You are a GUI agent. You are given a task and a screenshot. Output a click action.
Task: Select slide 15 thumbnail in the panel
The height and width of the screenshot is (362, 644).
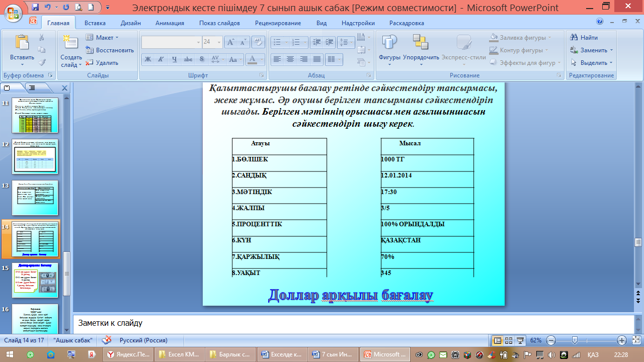pos(35,280)
